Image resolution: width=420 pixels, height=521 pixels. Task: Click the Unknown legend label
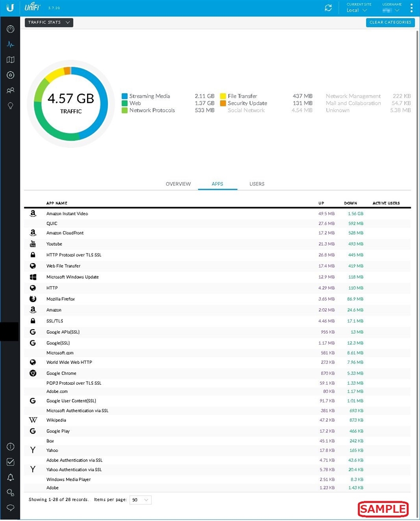click(338, 110)
